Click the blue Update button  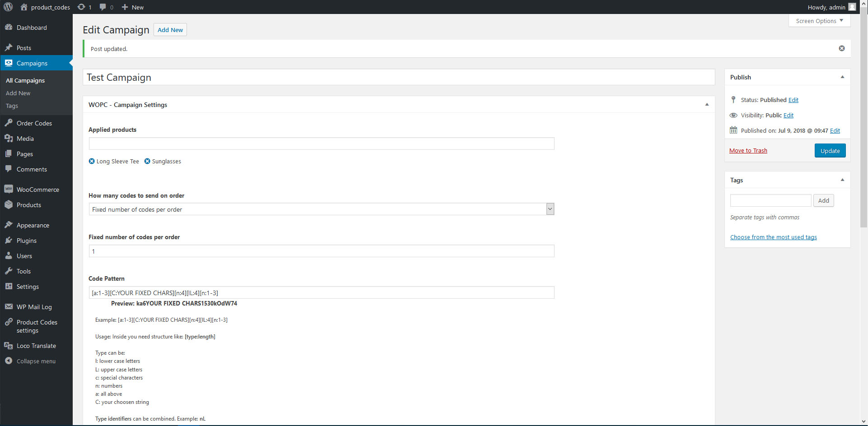[830, 151]
